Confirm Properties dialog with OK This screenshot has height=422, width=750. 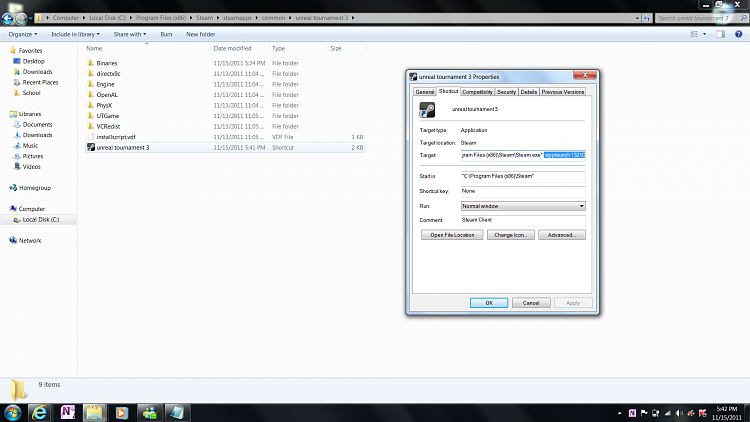[489, 303]
